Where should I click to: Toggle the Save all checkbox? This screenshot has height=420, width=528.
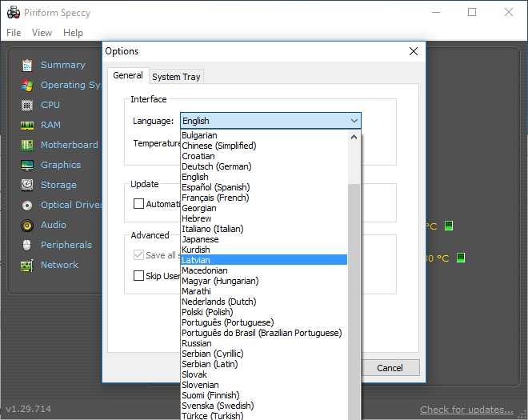pos(138,254)
